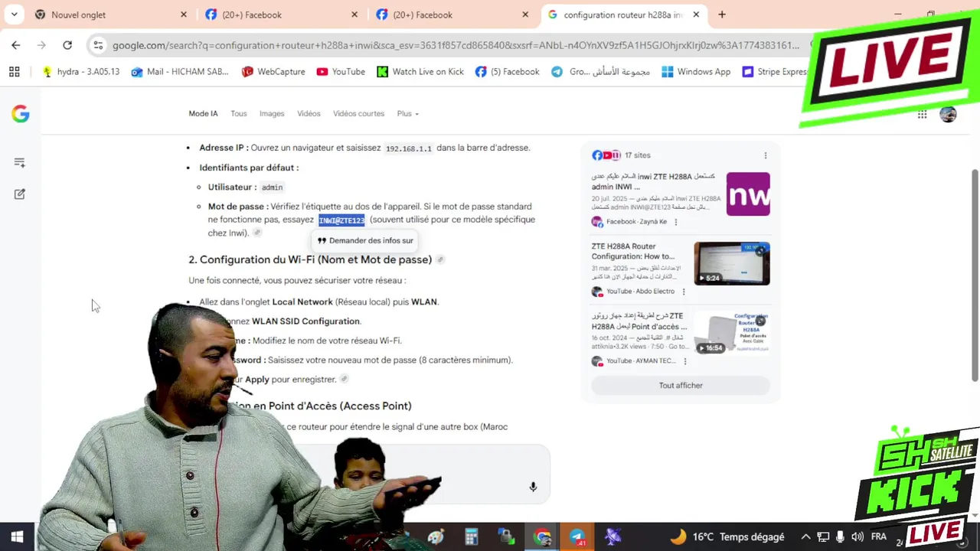Open the satellite dish taskbar app

(x=612, y=537)
